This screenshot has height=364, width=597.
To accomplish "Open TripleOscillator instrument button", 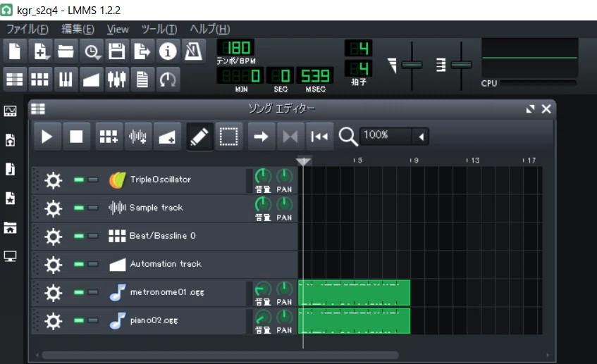I will (175, 180).
